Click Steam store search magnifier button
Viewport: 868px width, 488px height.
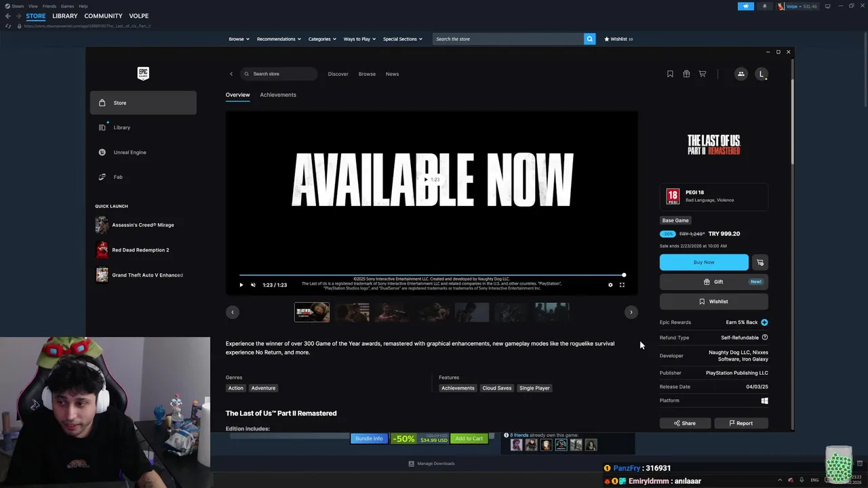coord(589,39)
